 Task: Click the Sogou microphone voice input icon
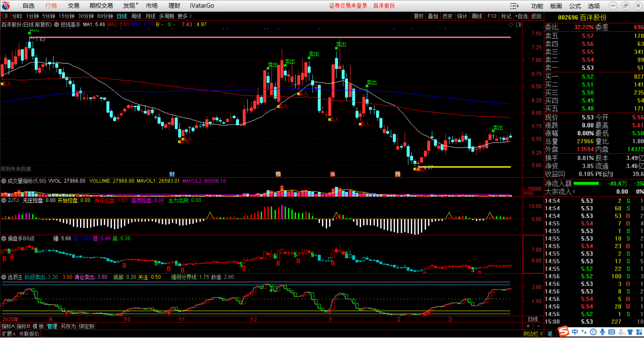(x=602, y=332)
